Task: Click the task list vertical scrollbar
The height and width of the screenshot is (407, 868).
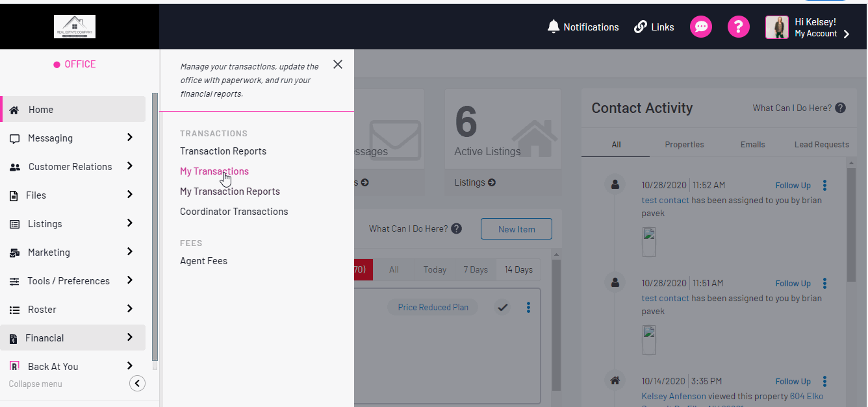Action: 556,325
